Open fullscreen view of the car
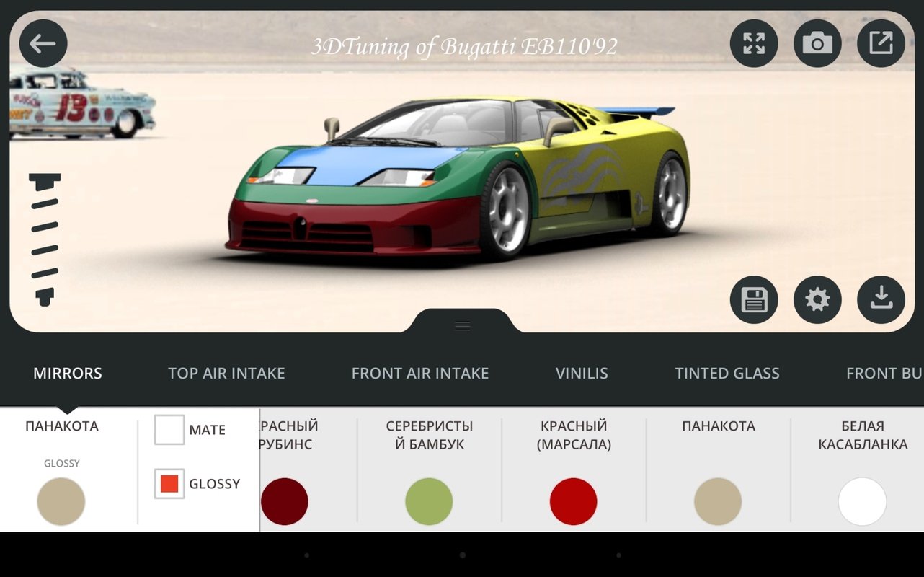The height and width of the screenshot is (577, 924). (x=753, y=43)
